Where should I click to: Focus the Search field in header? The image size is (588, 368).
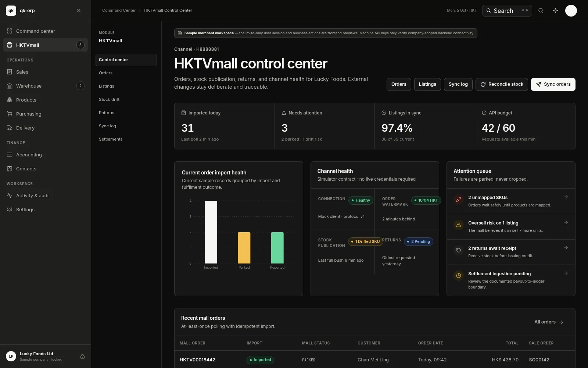click(x=507, y=11)
